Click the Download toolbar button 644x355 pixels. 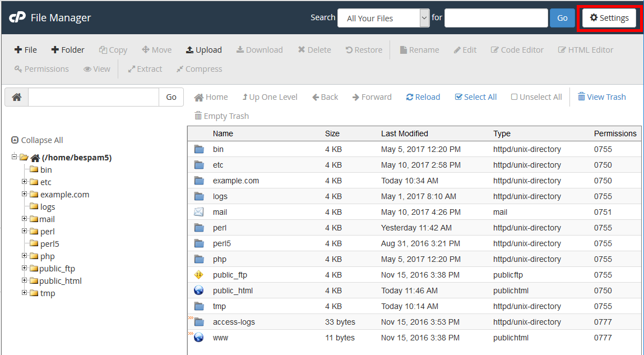pyautogui.click(x=260, y=50)
